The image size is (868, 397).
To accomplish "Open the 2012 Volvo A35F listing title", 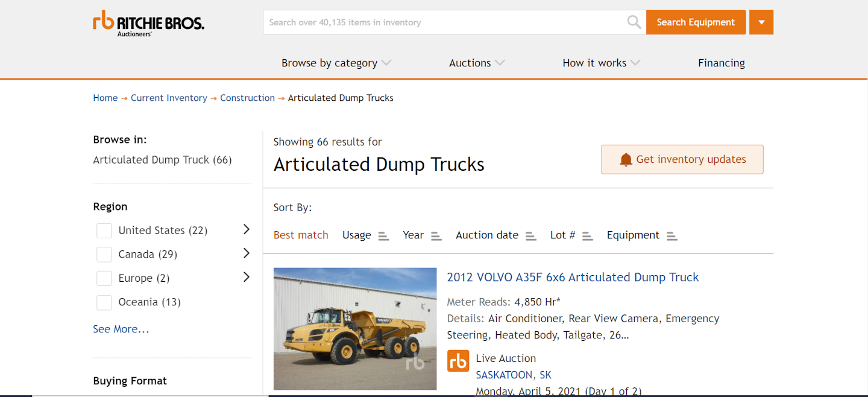I will click(x=573, y=278).
